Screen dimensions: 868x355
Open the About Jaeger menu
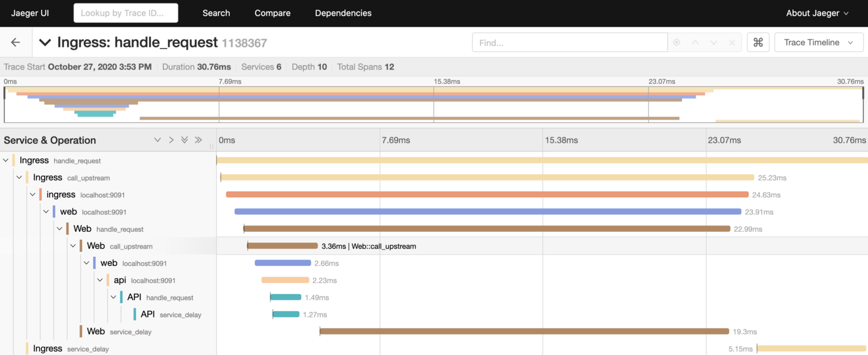[x=817, y=13]
